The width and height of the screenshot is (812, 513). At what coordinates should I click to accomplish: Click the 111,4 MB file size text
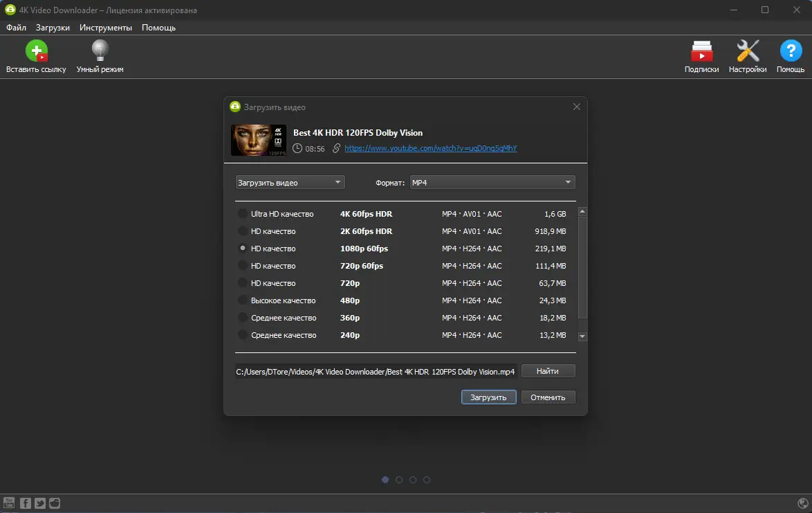(x=551, y=266)
